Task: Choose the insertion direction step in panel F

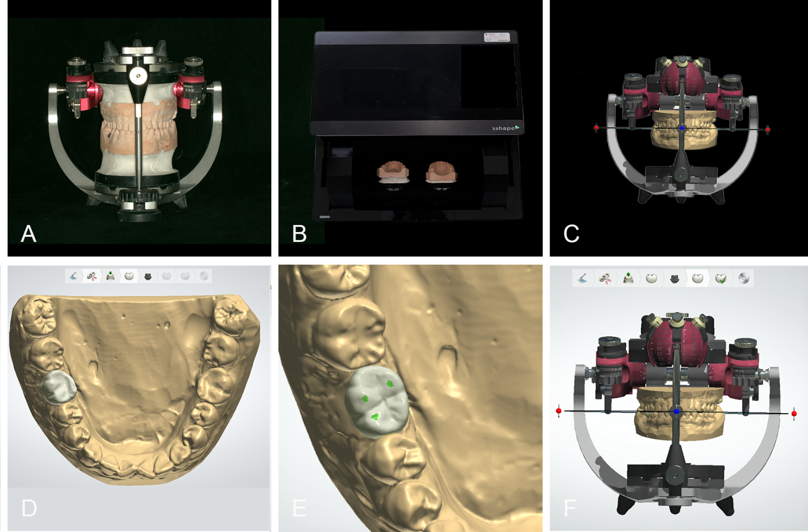Action: click(x=628, y=278)
